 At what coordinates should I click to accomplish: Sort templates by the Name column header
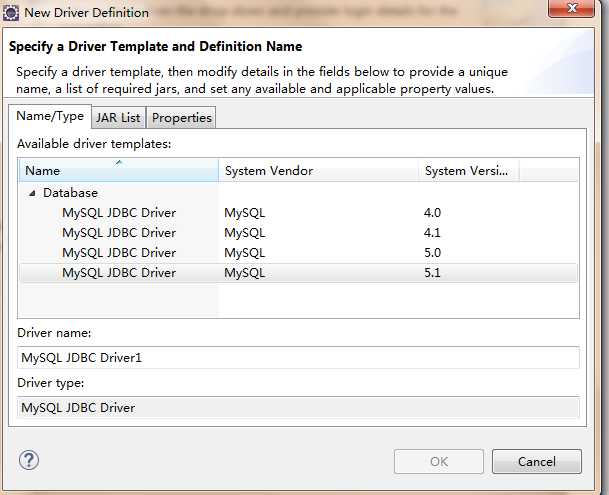tap(118, 170)
